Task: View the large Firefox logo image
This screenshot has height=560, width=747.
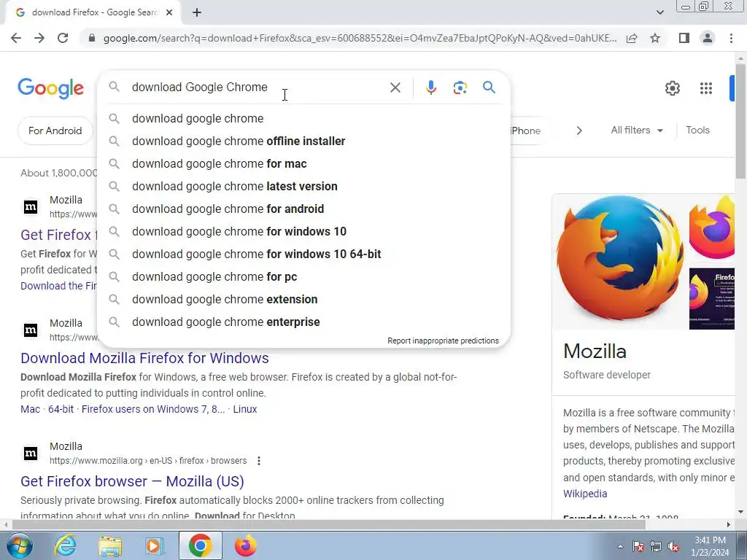Action: tap(619, 262)
